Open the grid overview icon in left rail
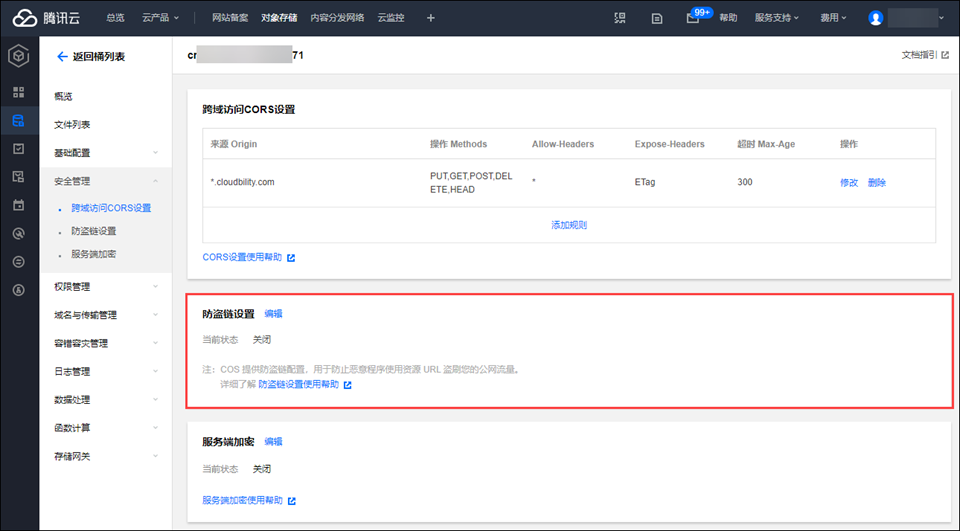 (19, 92)
